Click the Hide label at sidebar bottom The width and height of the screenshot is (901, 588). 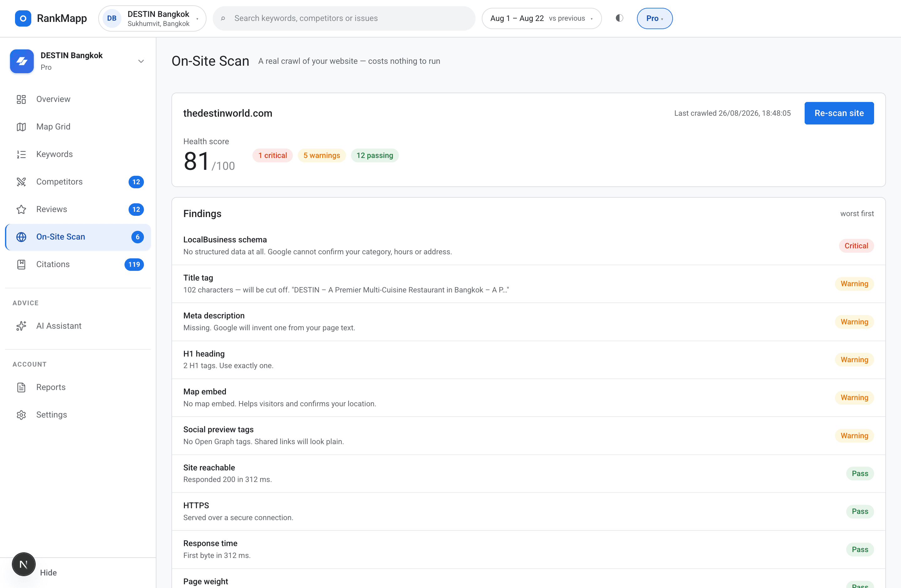click(48, 573)
